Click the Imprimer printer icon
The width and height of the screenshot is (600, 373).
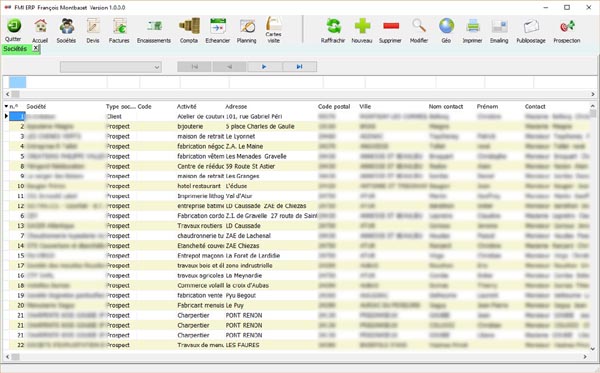pyautogui.click(x=473, y=26)
